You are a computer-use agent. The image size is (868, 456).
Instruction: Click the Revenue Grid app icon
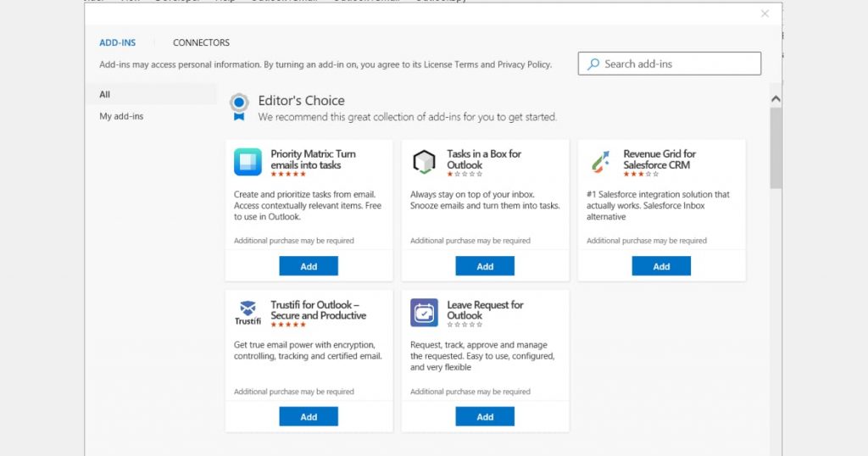(601, 162)
